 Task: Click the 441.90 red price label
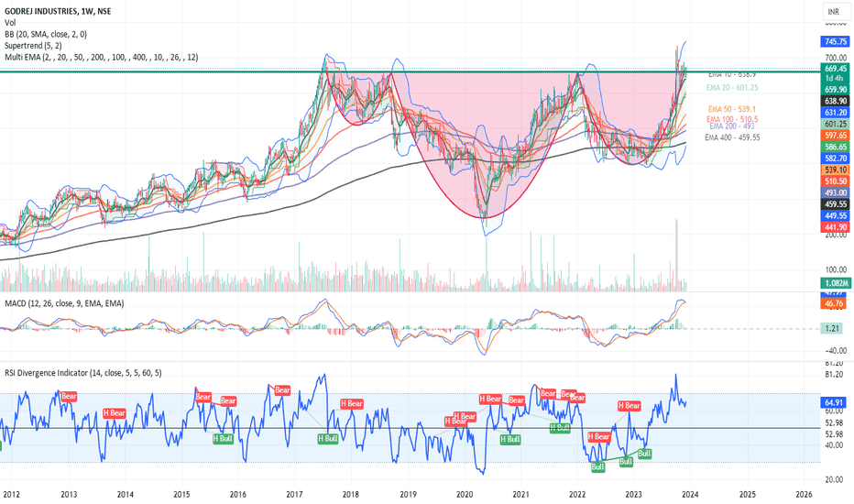coord(836,226)
